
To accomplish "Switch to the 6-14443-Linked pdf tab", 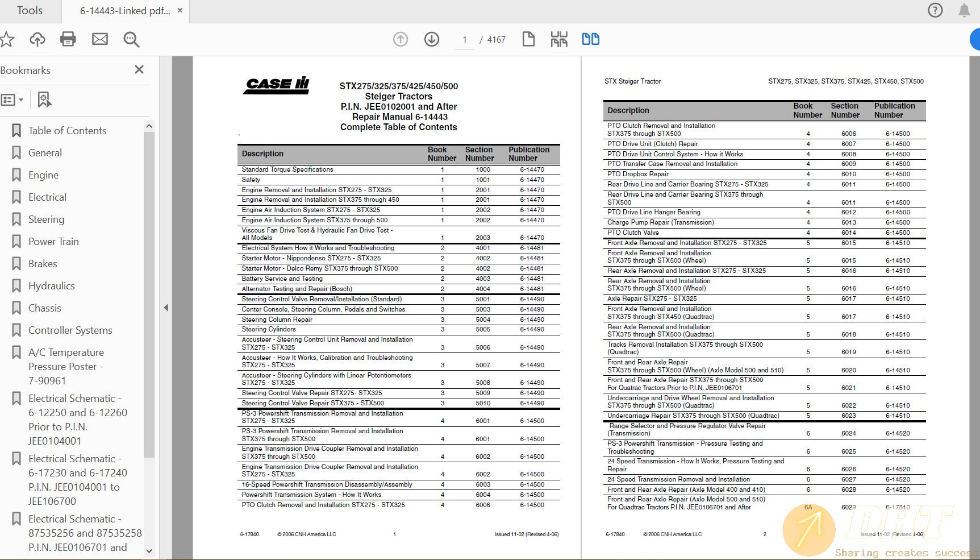I will tap(125, 11).
